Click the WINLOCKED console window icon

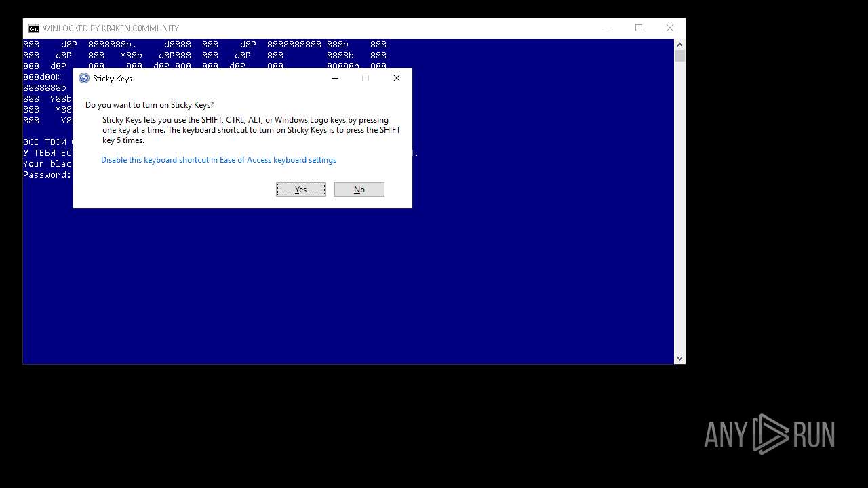point(33,28)
